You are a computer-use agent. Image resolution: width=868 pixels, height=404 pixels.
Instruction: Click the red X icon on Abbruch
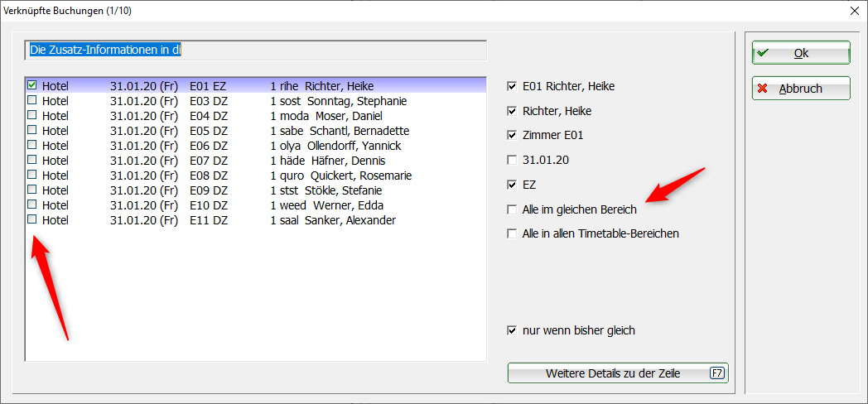click(x=763, y=89)
